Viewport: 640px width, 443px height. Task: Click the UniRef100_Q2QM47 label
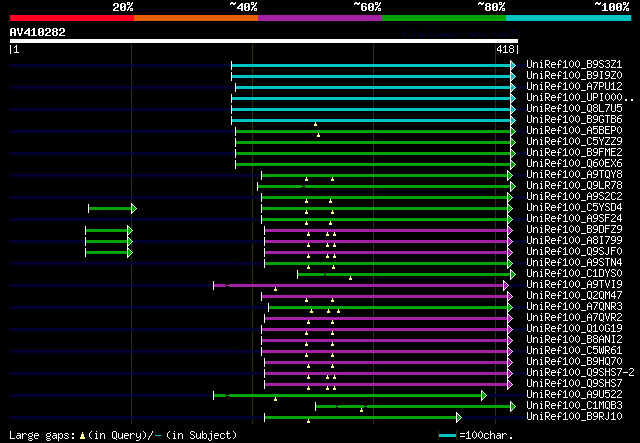click(x=574, y=296)
